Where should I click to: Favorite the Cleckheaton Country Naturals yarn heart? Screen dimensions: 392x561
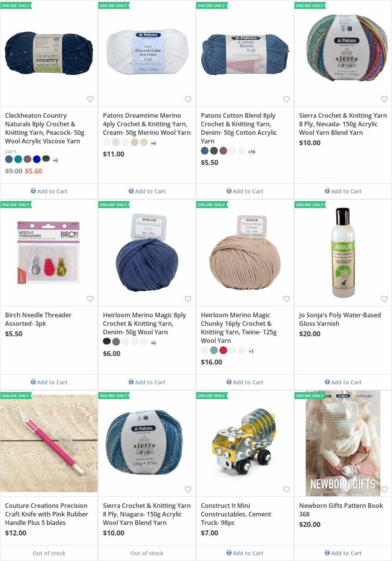90,99
